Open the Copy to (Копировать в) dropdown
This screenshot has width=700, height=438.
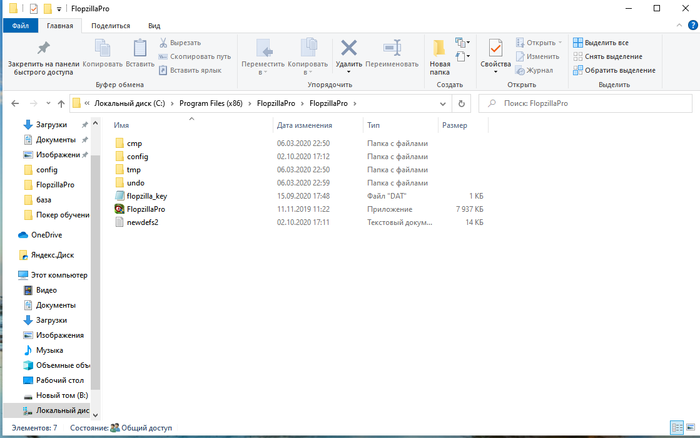tap(308, 67)
